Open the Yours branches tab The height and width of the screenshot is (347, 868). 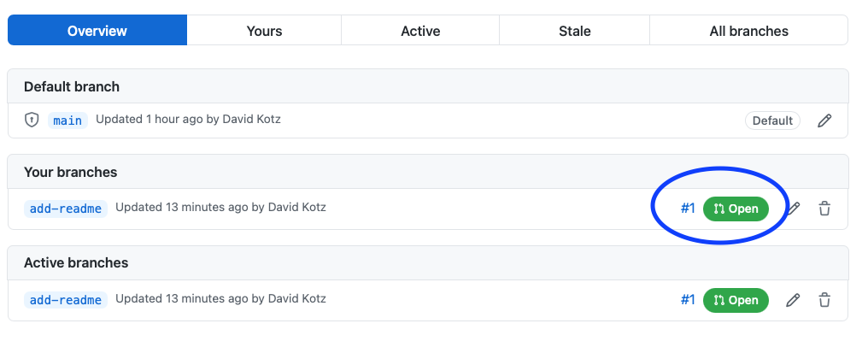pyautogui.click(x=264, y=31)
